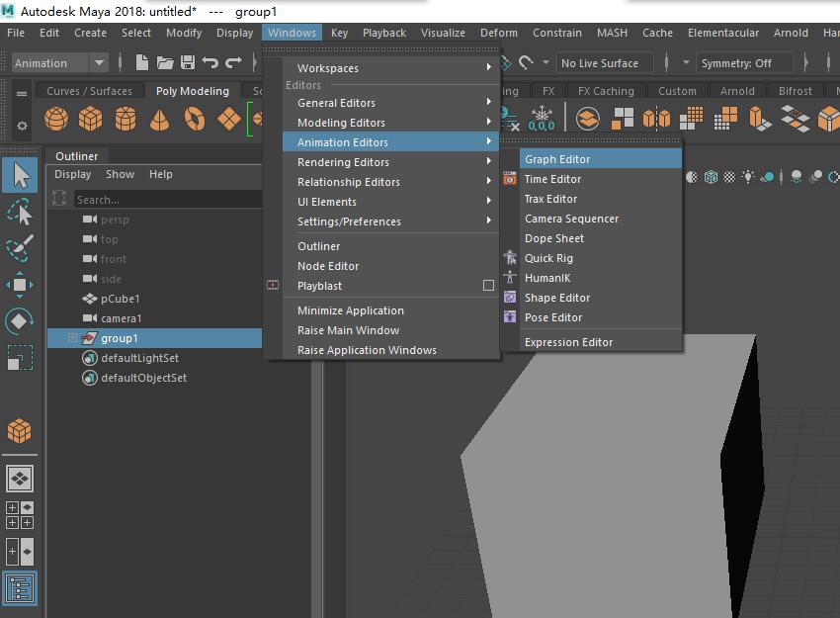
Task: Select the Rotate tool
Action: click(x=20, y=321)
